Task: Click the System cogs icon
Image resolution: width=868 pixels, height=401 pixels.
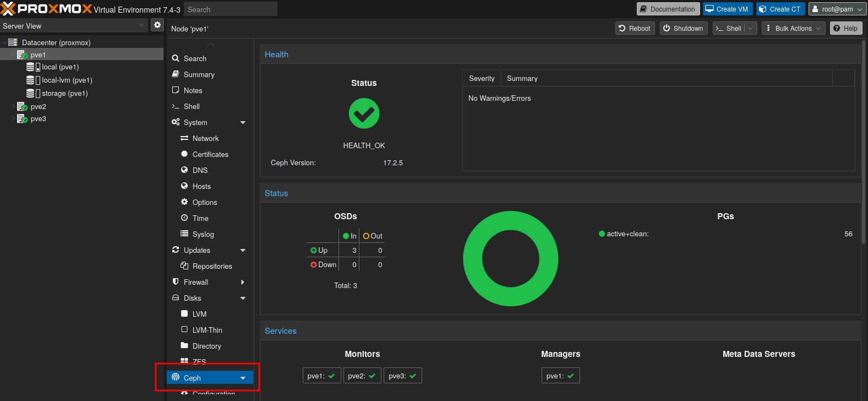Action: click(176, 122)
